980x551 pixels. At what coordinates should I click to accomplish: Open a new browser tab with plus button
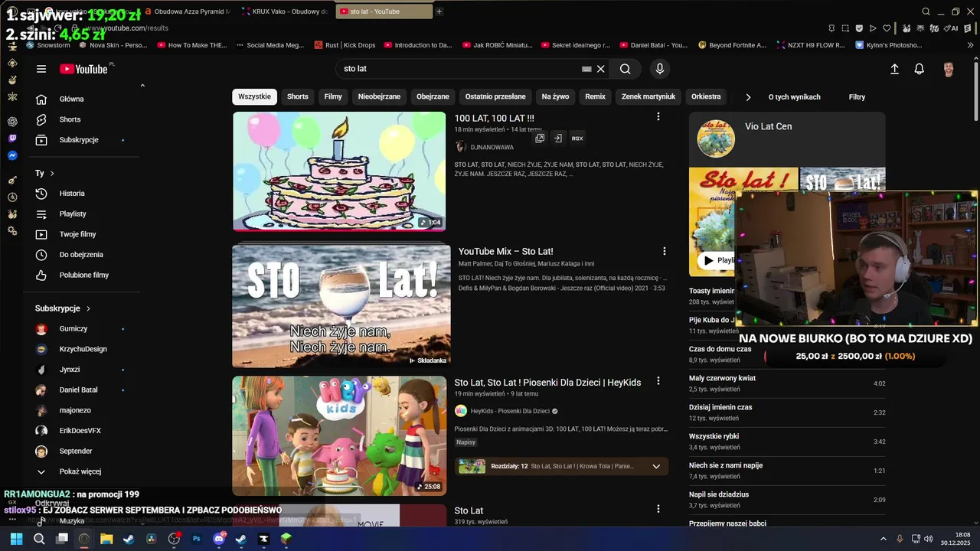coord(439,11)
